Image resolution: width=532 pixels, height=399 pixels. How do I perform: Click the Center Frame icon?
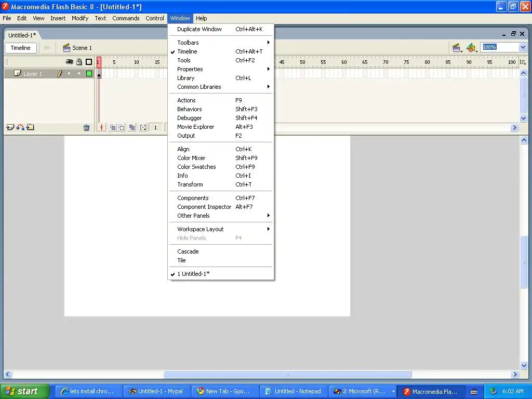(x=101, y=128)
